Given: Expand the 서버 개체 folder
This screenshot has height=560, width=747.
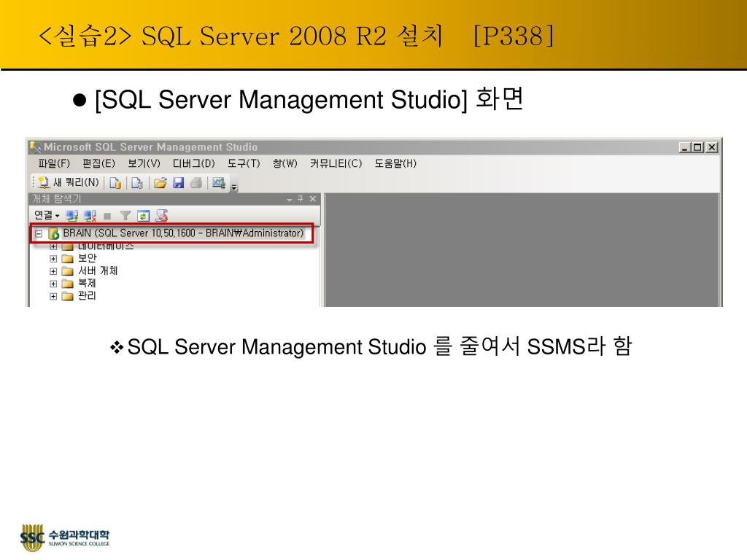Looking at the screenshot, I should click(53, 271).
